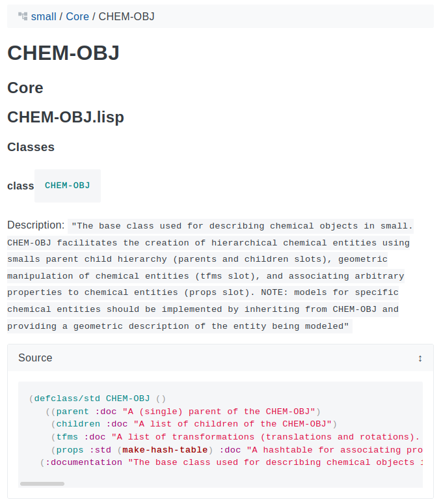Click the Description label text
Viewport: 441px width, 504px height.
click(x=36, y=225)
